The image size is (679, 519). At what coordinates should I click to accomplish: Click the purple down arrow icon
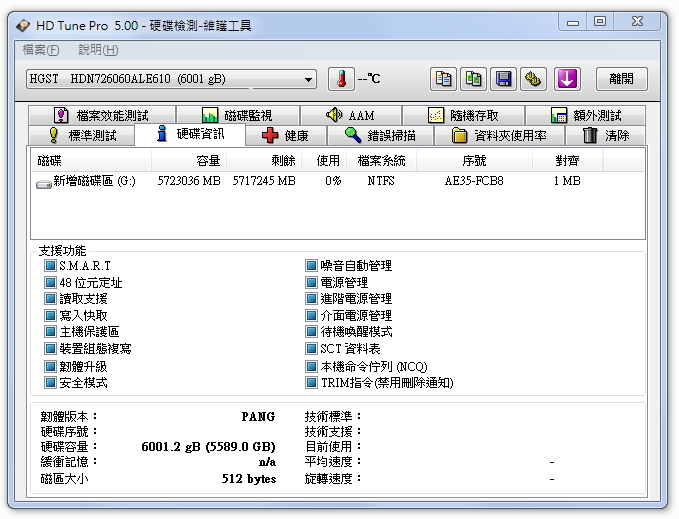click(x=567, y=79)
